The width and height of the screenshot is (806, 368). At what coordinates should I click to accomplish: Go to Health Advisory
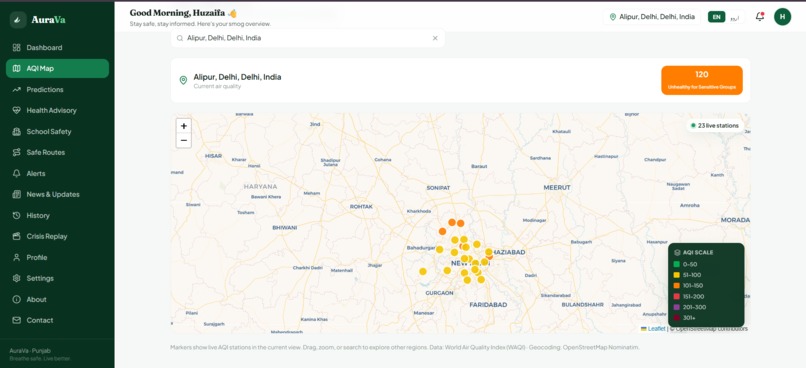[x=57, y=111]
